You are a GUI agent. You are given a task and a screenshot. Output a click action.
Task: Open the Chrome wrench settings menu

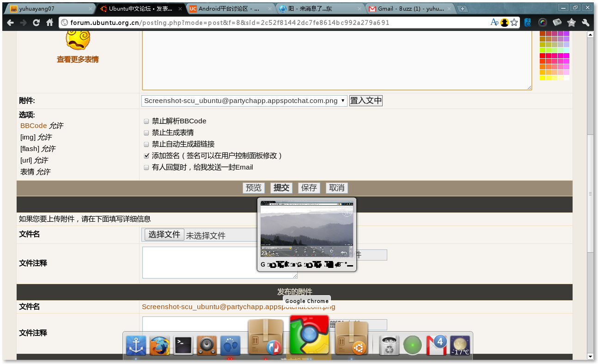(x=586, y=22)
